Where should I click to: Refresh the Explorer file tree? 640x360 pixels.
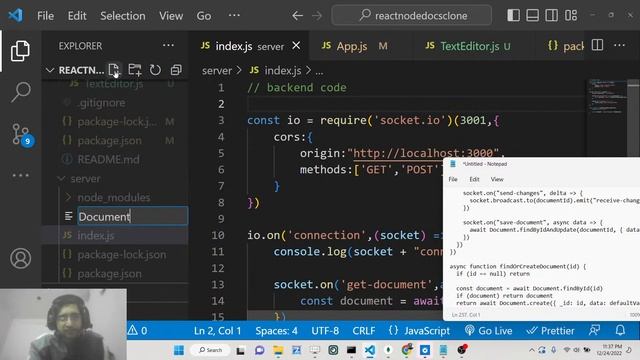pyautogui.click(x=155, y=70)
